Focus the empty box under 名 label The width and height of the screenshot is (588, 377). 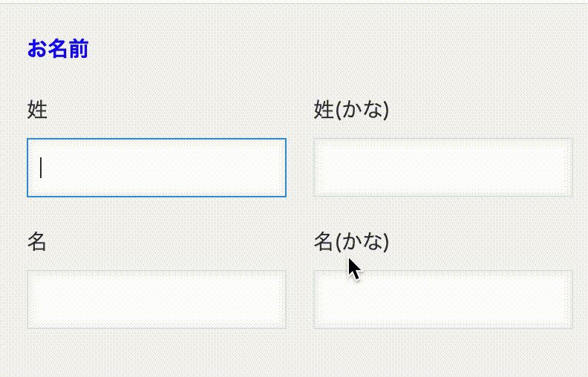tap(157, 299)
